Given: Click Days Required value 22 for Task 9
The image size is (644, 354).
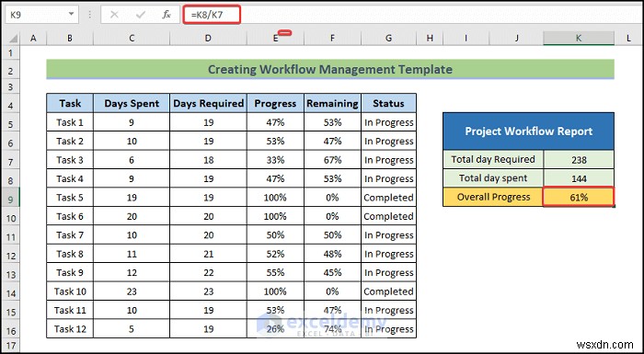Looking at the screenshot, I should click(x=208, y=272).
